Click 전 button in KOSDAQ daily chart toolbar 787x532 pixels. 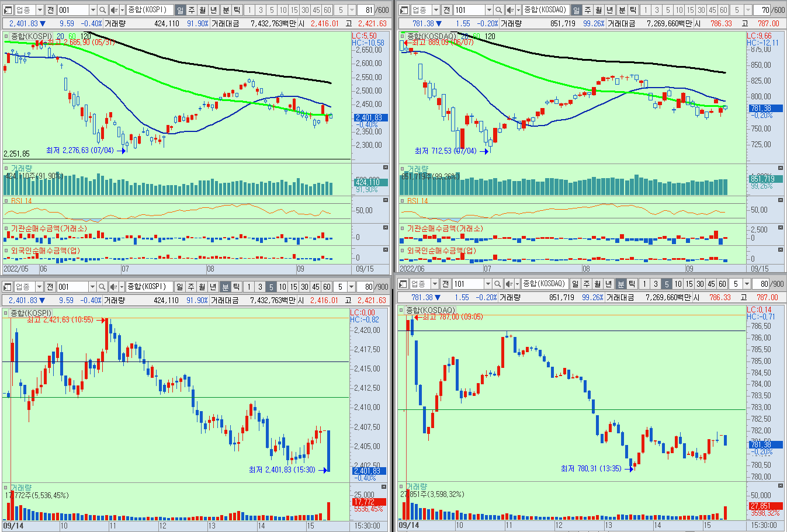click(x=447, y=10)
